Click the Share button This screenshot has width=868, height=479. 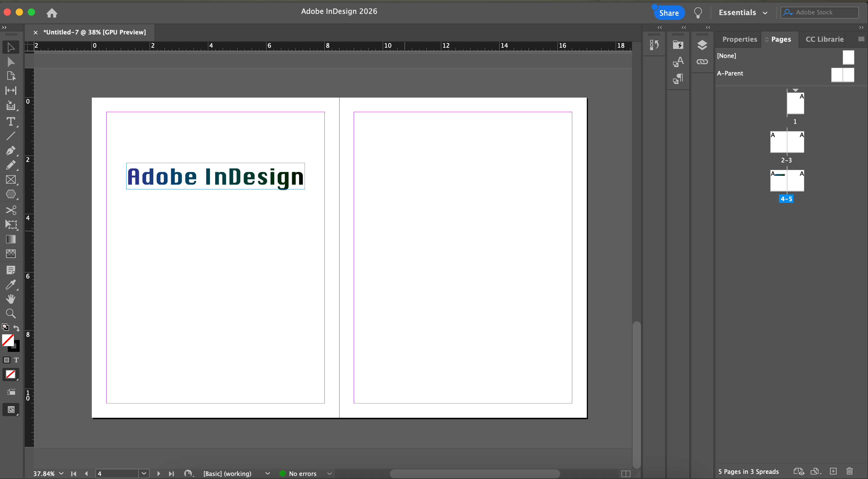pos(669,13)
